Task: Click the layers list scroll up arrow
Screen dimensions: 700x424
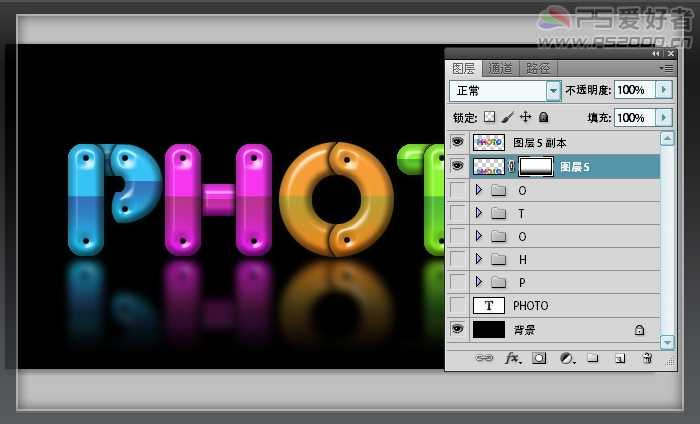Action: 667,139
